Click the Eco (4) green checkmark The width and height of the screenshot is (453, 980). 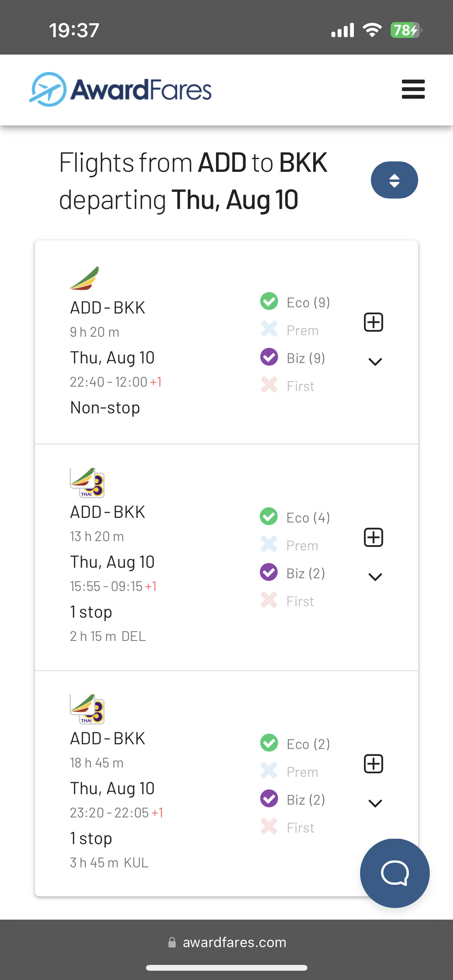pos(269,516)
